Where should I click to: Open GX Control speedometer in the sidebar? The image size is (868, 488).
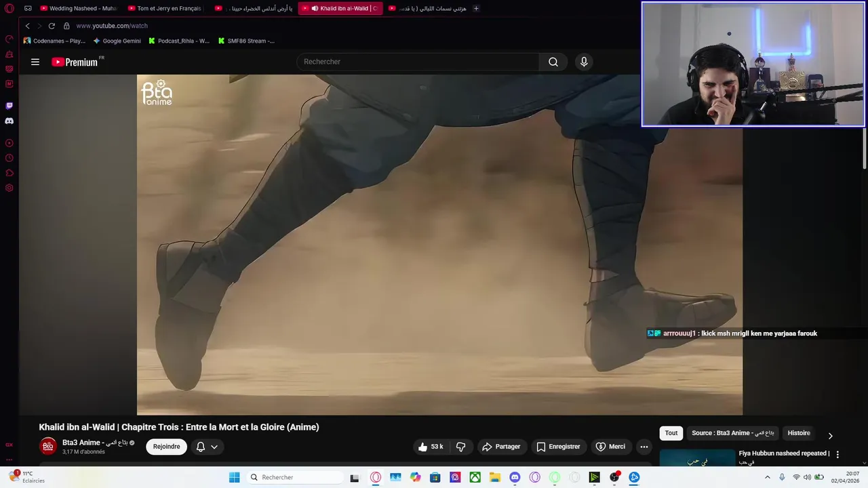pyautogui.click(x=9, y=39)
